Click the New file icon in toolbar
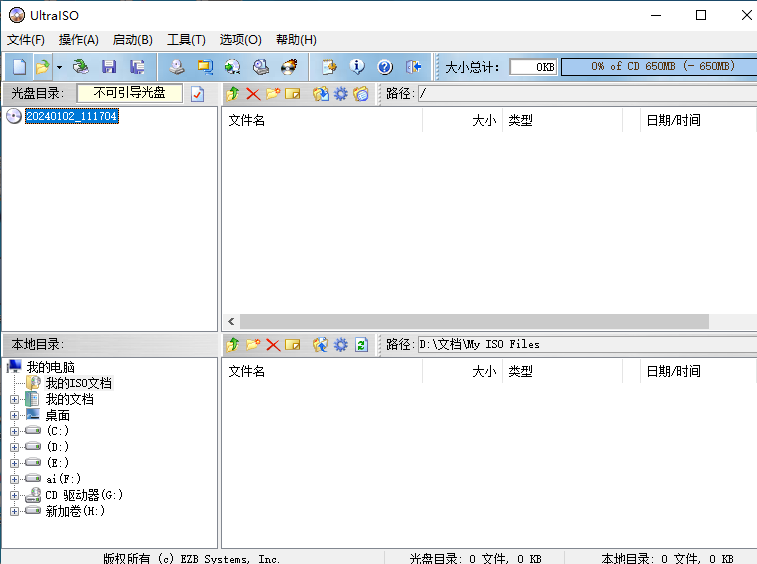This screenshot has width=757, height=564. (19, 67)
